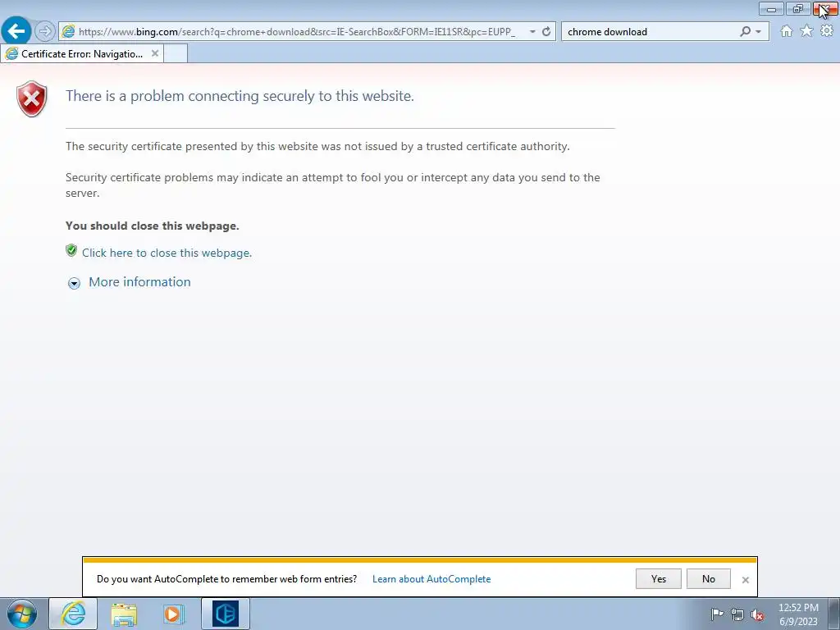The image size is (840, 630).
Task: Minimize the Internet Explorer window
Action: point(771,8)
